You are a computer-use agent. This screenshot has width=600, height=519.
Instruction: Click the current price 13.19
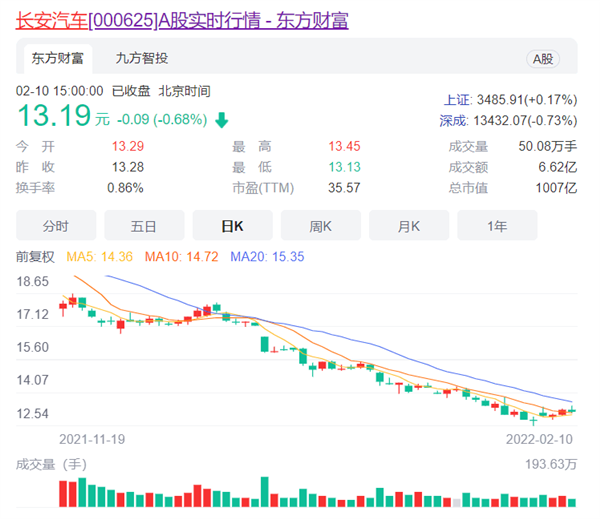(54, 115)
